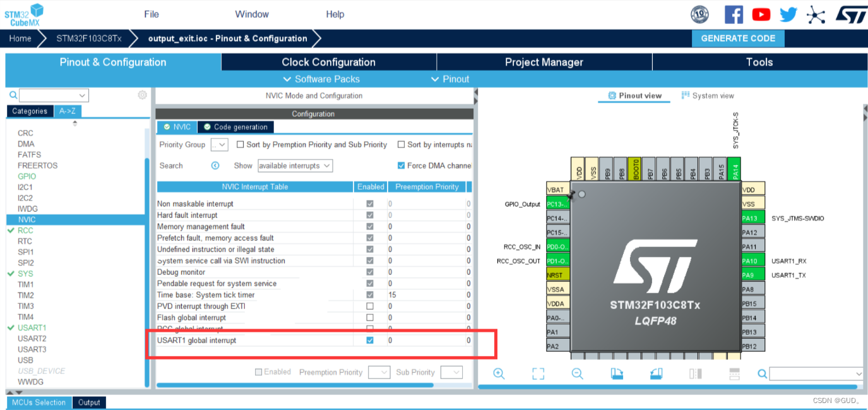Open the Priority Group dropdown
Screen dimensions: 868x410
pos(220,145)
